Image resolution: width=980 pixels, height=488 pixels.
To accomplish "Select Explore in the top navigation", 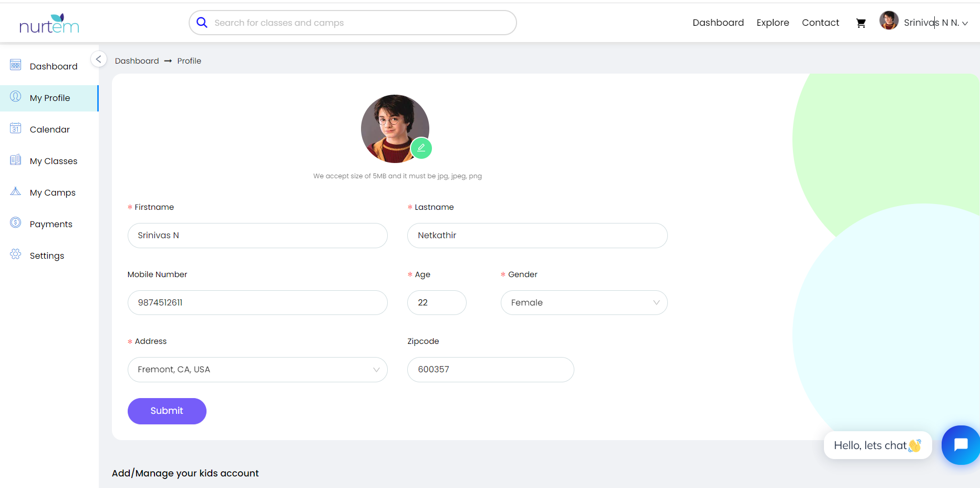I will [x=772, y=23].
